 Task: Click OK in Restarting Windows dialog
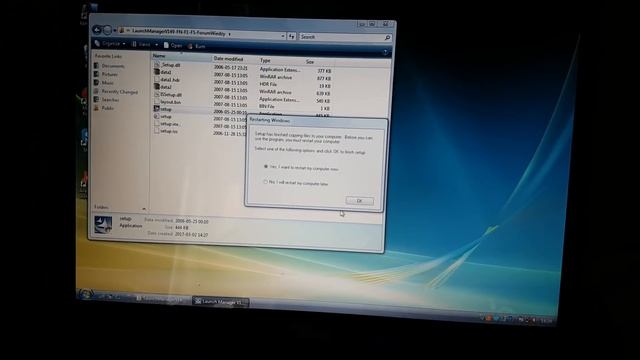359,201
